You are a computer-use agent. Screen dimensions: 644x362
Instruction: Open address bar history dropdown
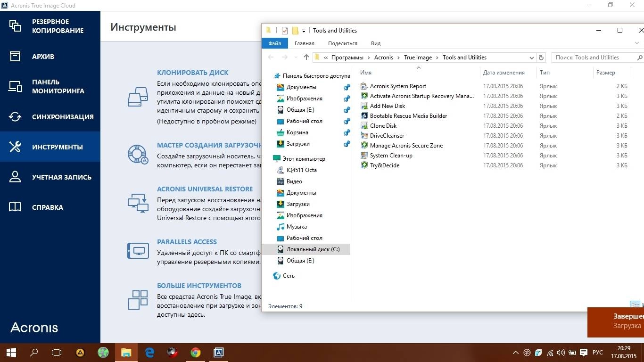[x=532, y=58]
